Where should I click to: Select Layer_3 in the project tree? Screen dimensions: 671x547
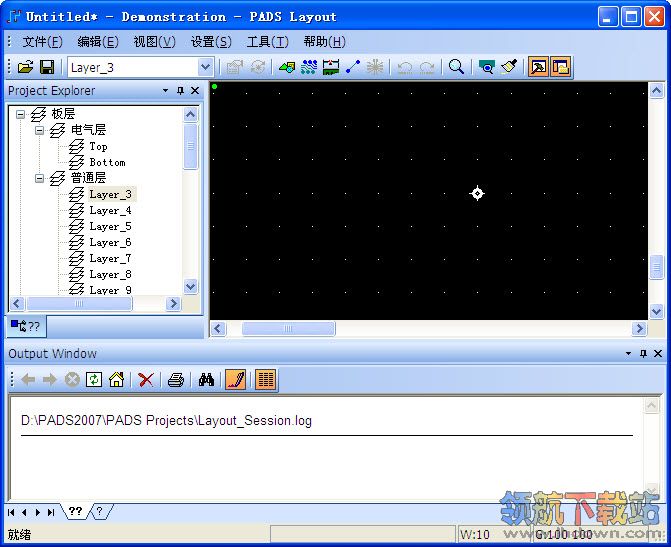110,194
